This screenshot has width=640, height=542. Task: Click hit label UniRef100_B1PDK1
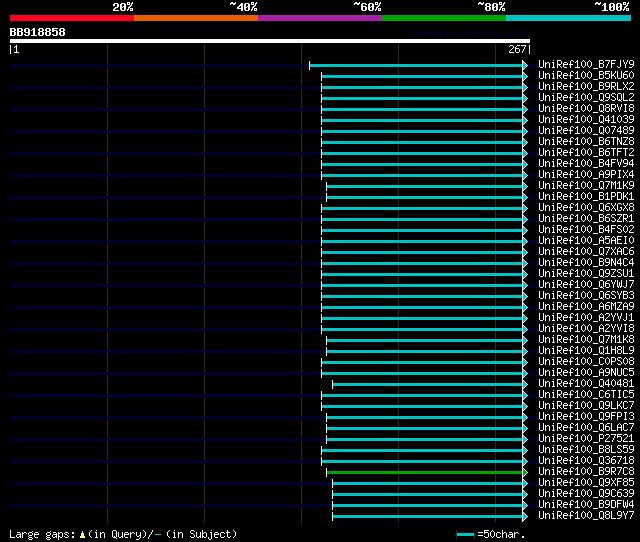coord(586,196)
